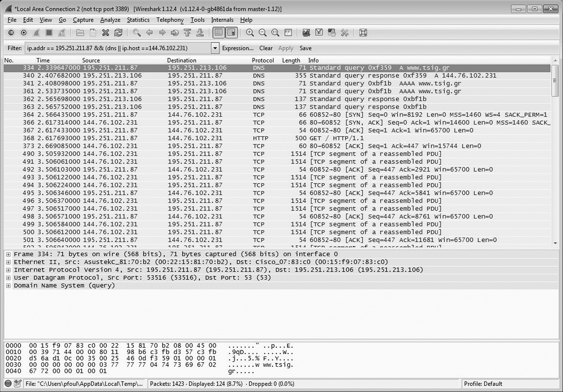Save the current display filter
This screenshot has height=392, width=563.
pos(306,48)
